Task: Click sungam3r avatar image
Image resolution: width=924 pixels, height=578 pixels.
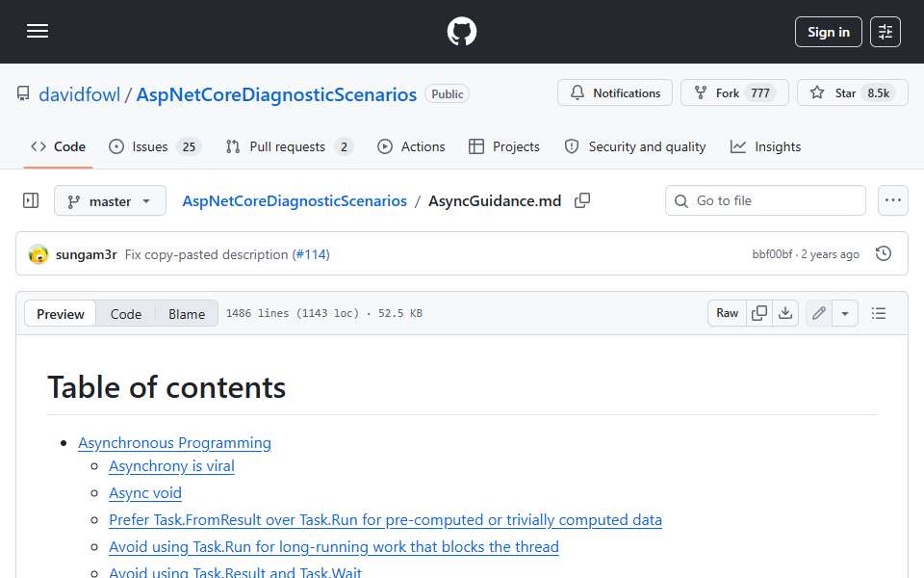Action: [x=38, y=254]
